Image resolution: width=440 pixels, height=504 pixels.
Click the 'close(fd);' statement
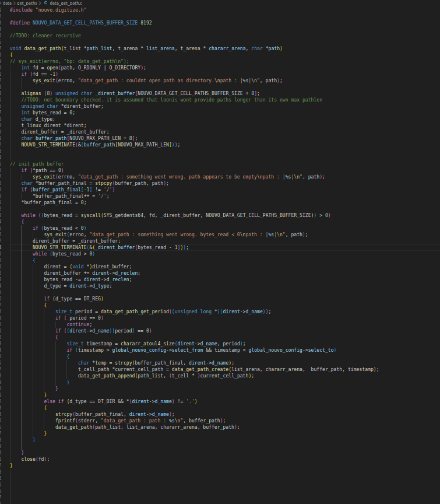tap(36, 459)
